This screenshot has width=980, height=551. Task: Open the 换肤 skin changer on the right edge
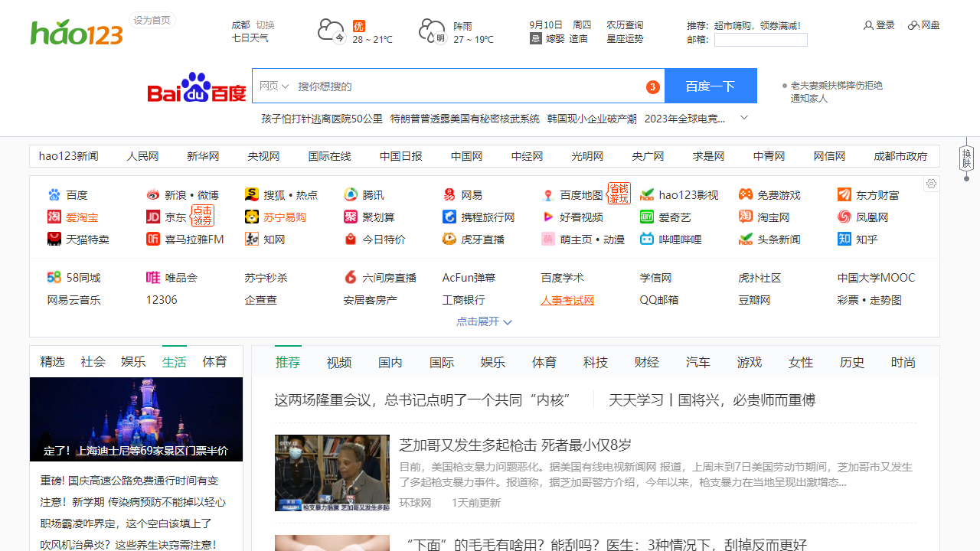pyautogui.click(x=966, y=158)
